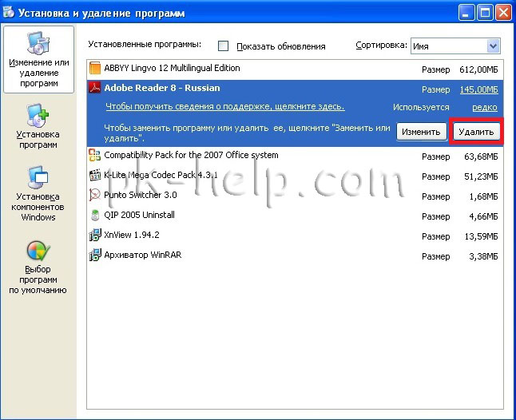Click the Compatibility Pack Office icon
The image size is (516, 420).
tap(95, 155)
